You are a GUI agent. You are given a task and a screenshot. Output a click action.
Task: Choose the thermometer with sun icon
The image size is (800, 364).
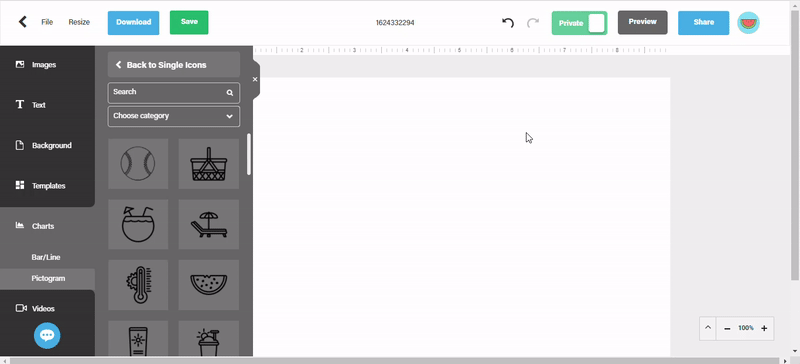138,285
